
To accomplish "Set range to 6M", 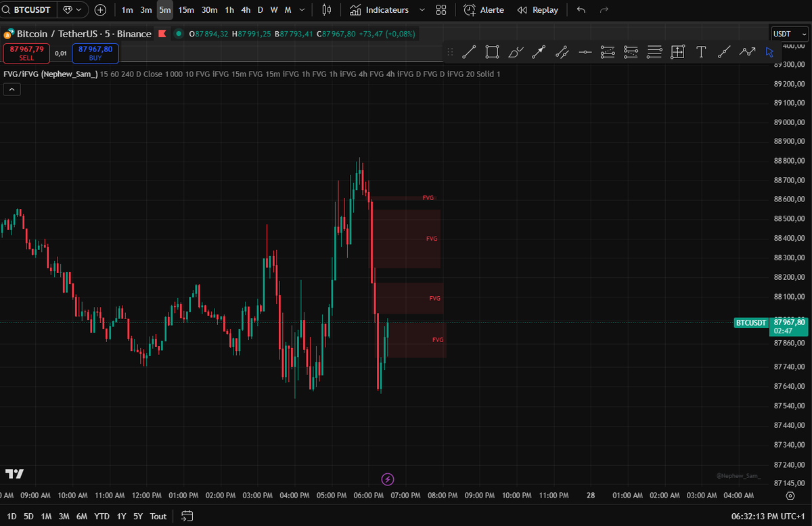I will 82,516.
